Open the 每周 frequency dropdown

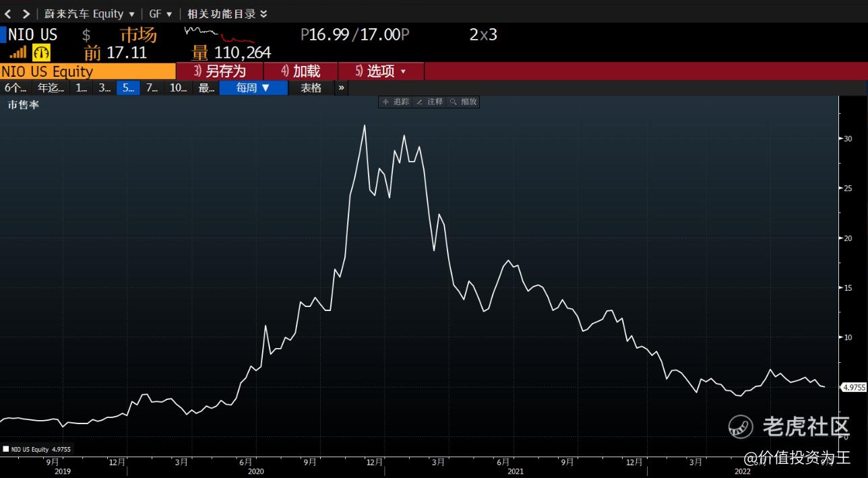pos(253,88)
